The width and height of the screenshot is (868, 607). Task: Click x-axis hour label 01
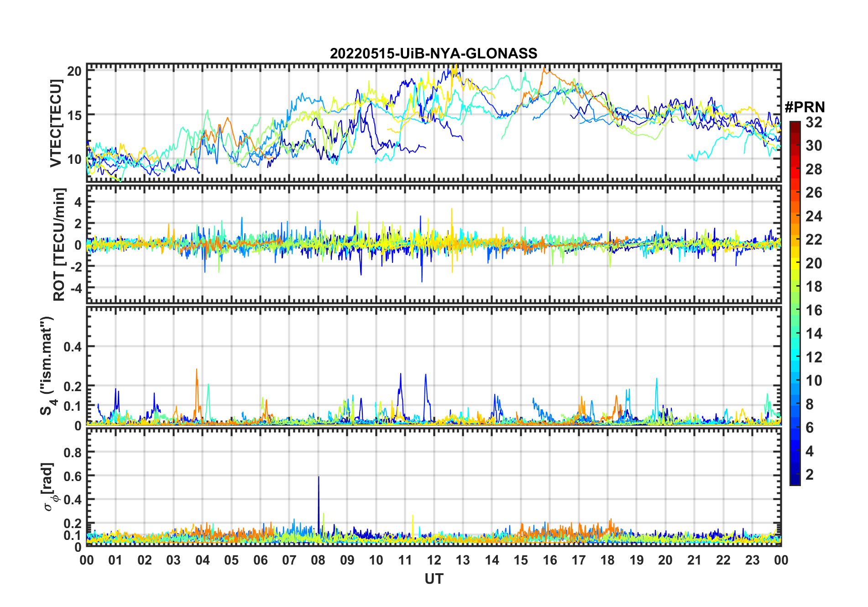115,560
